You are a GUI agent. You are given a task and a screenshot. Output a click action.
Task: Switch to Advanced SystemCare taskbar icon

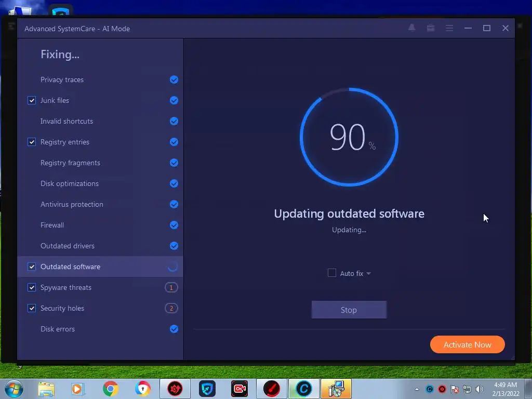click(x=304, y=389)
